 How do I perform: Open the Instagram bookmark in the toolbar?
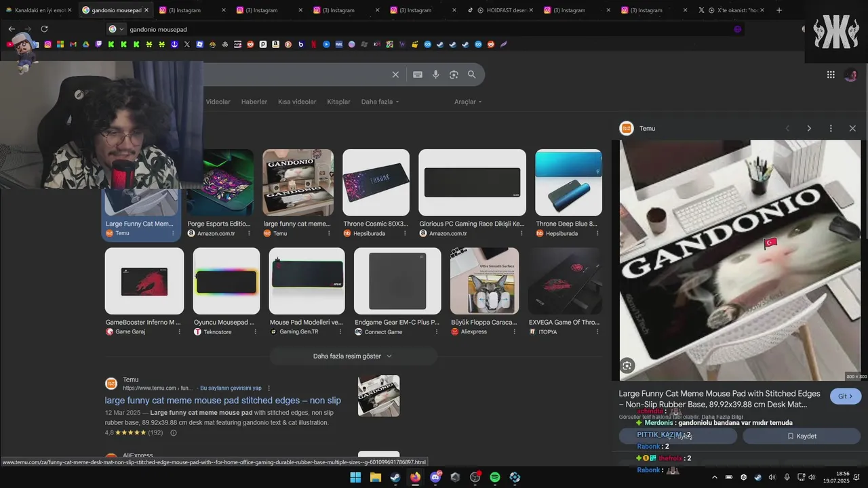tap(47, 44)
